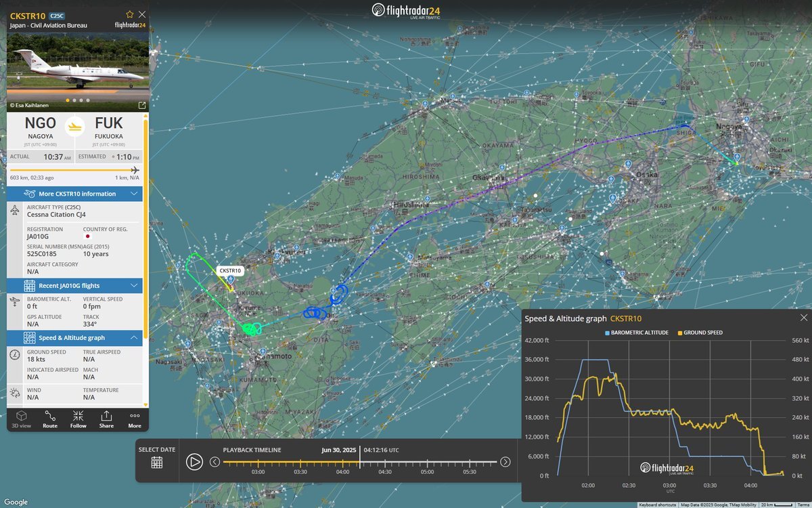Click the wind weather icon
This screenshot has height=508, width=812.
[x=15, y=393]
